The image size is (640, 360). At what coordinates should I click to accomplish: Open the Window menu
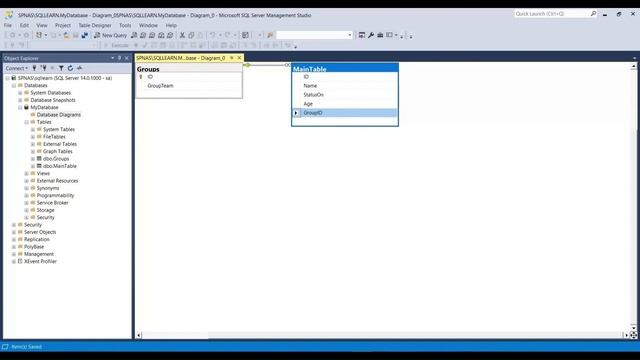pyautogui.click(x=148, y=25)
